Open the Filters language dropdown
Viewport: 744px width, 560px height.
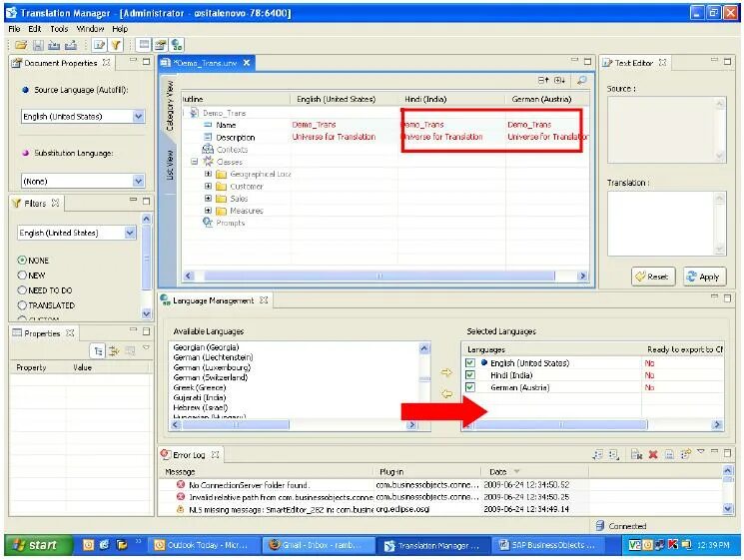[x=130, y=233]
